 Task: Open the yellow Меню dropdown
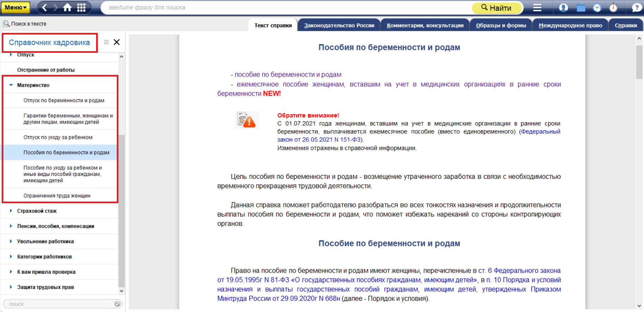click(16, 7)
